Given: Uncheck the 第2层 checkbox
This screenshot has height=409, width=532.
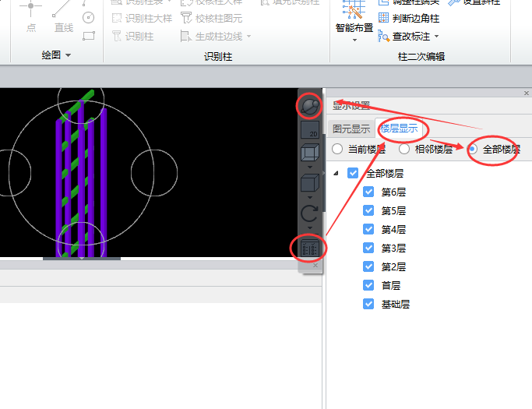Looking at the screenshot, I should point(368,266).
